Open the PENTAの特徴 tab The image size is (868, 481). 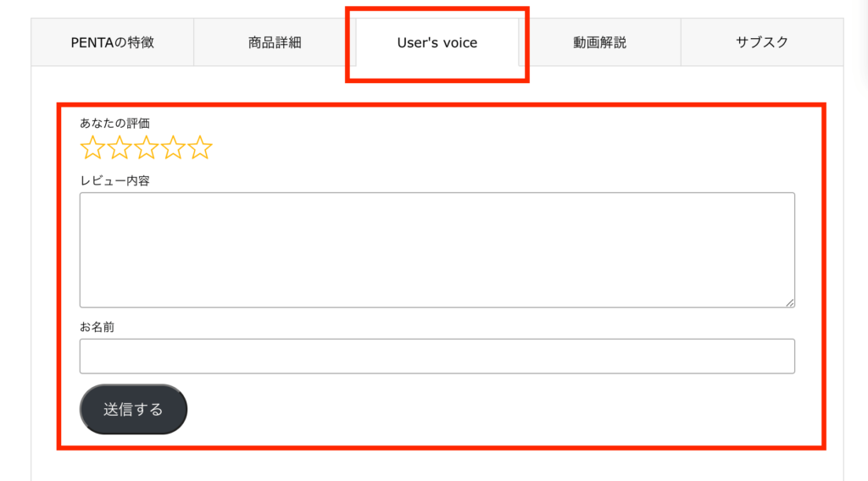tap(113, 42)
